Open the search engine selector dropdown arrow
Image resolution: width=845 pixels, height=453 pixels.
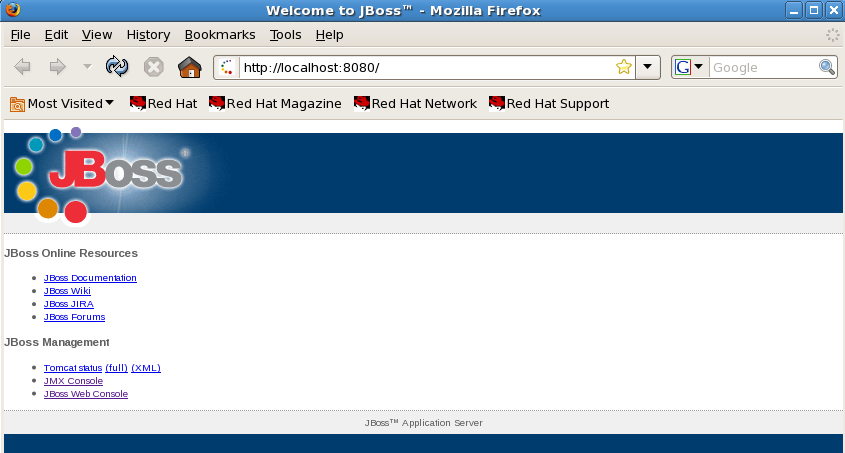pyautogui.click(x=699, y=67)
